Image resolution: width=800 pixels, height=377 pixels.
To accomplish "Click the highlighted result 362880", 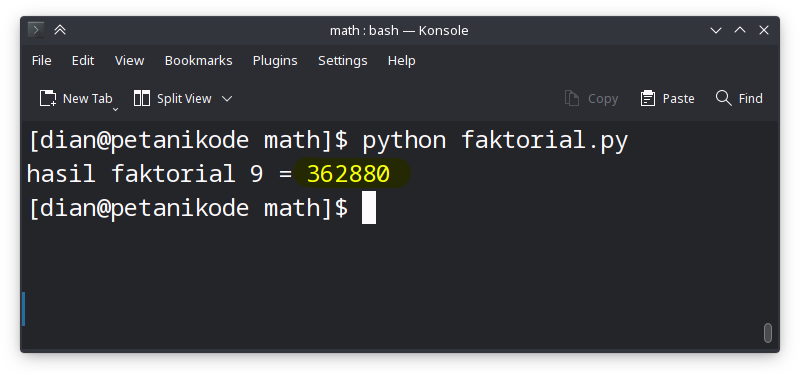I will 348,174.
